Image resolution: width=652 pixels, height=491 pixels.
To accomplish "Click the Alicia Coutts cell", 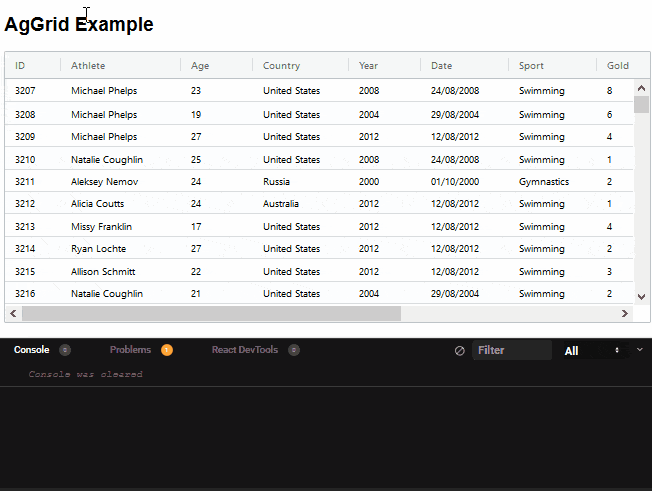I will [97, 204].
